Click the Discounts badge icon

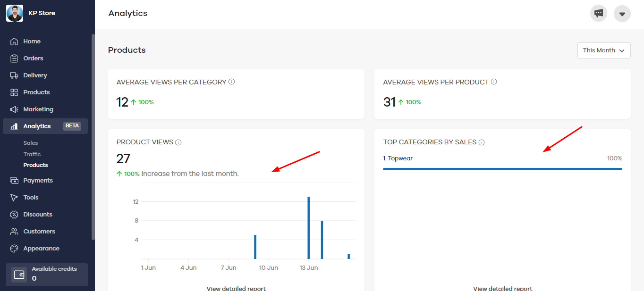[x=14, y=215]
